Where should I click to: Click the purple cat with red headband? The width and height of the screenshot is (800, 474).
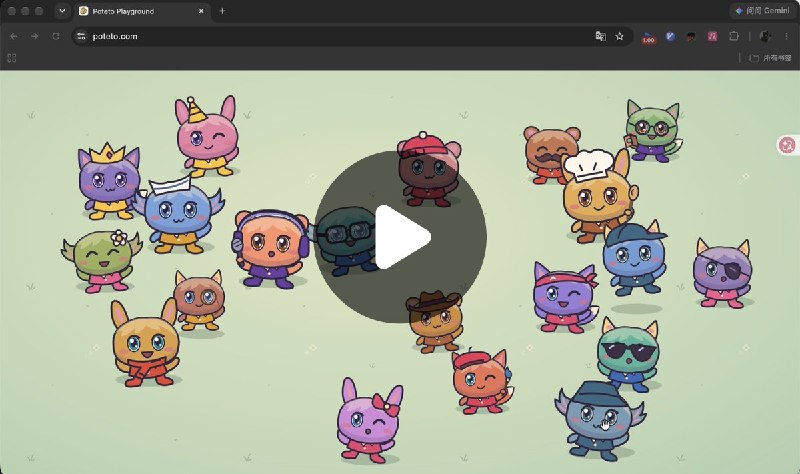pyautogui.click(x=564, y=297)
